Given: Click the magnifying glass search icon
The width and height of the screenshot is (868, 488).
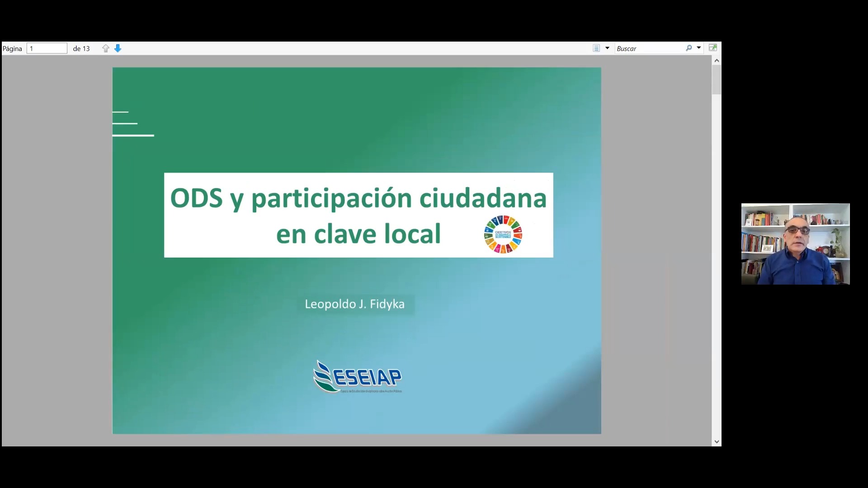Looking at the screenshot, I should pyautogui.click(x=689, y=48).
